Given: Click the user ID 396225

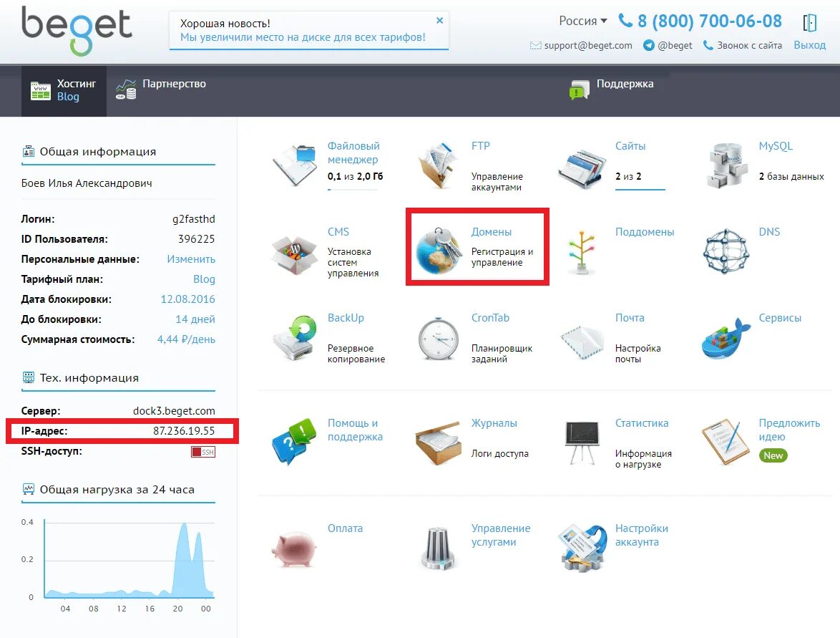Looking at the screenshot, I should pyautogui.click(x=196, y=239).
